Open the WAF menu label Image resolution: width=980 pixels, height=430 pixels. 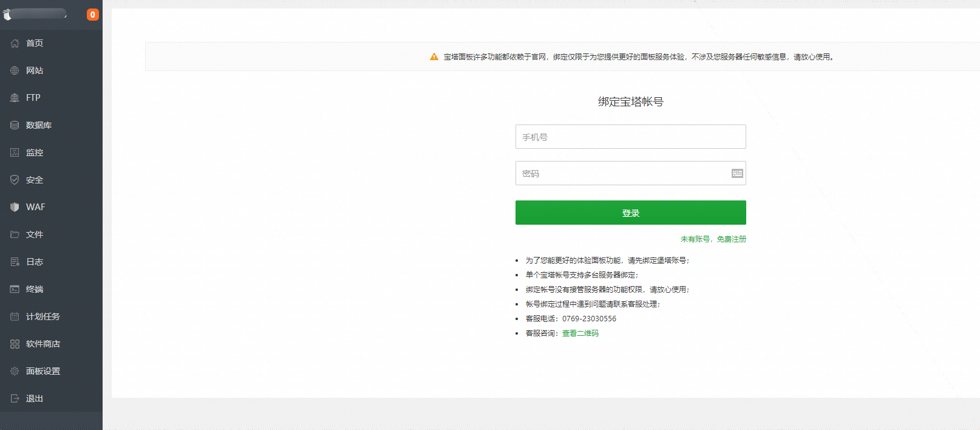36,207
